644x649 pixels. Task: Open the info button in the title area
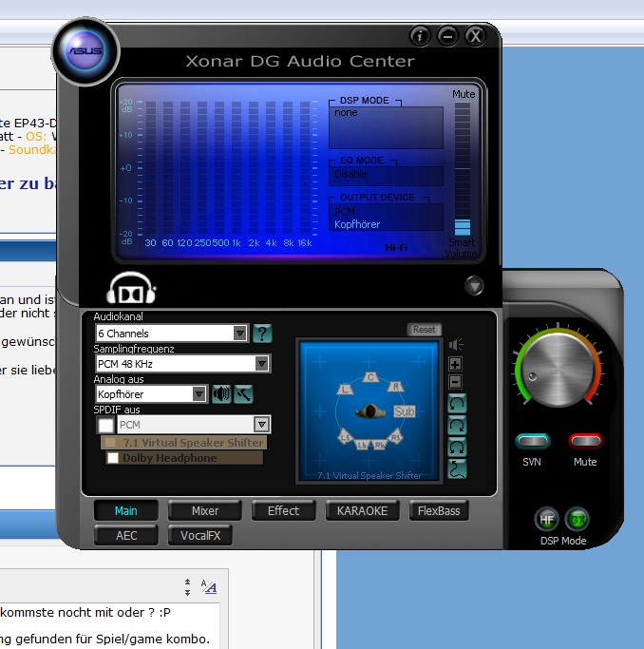click(x=420, y=36)
